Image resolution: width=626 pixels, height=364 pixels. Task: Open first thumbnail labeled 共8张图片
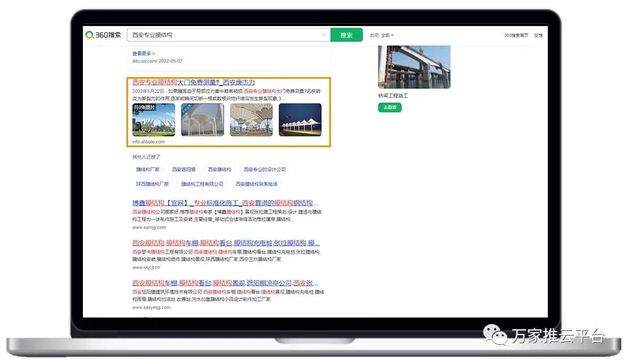154,119
